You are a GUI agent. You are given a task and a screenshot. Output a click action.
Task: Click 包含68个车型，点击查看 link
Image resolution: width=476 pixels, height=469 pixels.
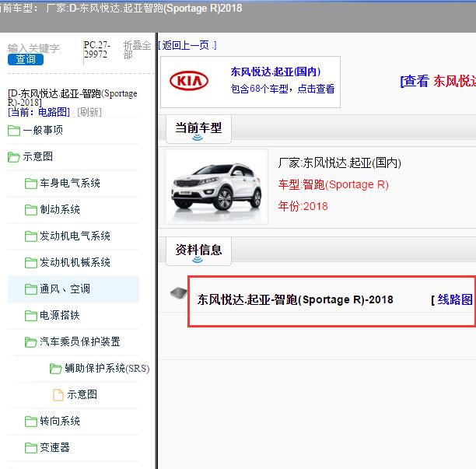[x=282, y=89]
